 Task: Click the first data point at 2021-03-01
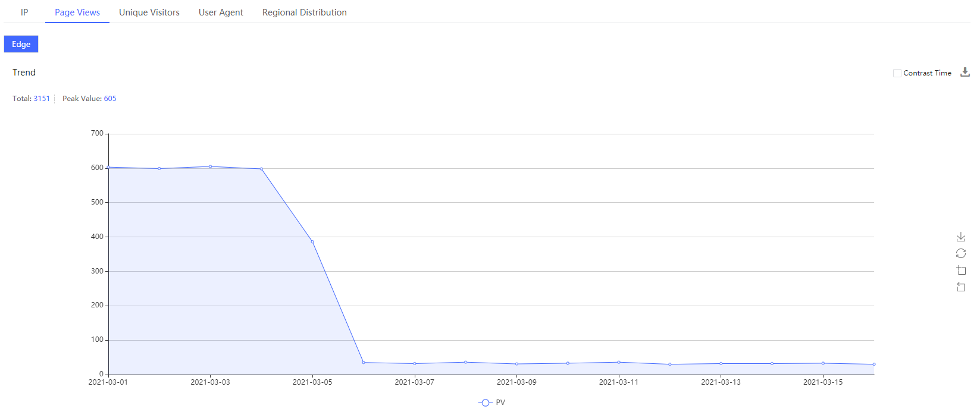[x=108, y=168]
